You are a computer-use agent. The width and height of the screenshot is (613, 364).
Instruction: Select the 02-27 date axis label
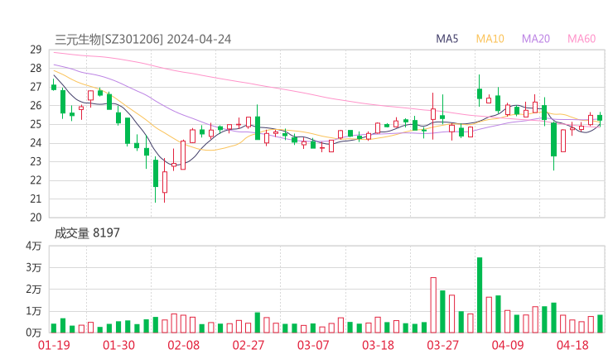pos(249,346)
